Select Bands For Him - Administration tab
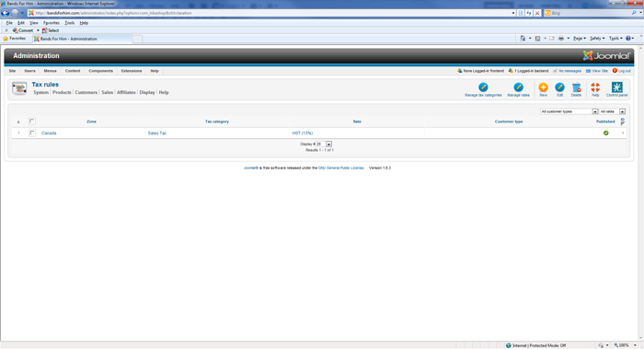The width and height of the screenshot is (644, 349). [82, 39]
